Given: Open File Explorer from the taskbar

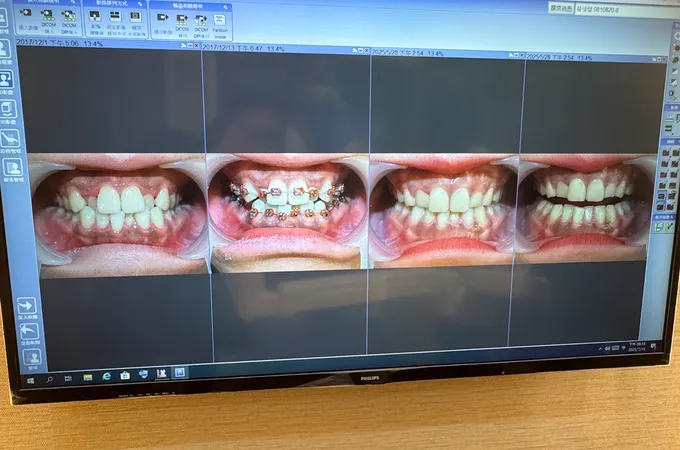Looking at the screenshot, I should [x=88, y=378].
